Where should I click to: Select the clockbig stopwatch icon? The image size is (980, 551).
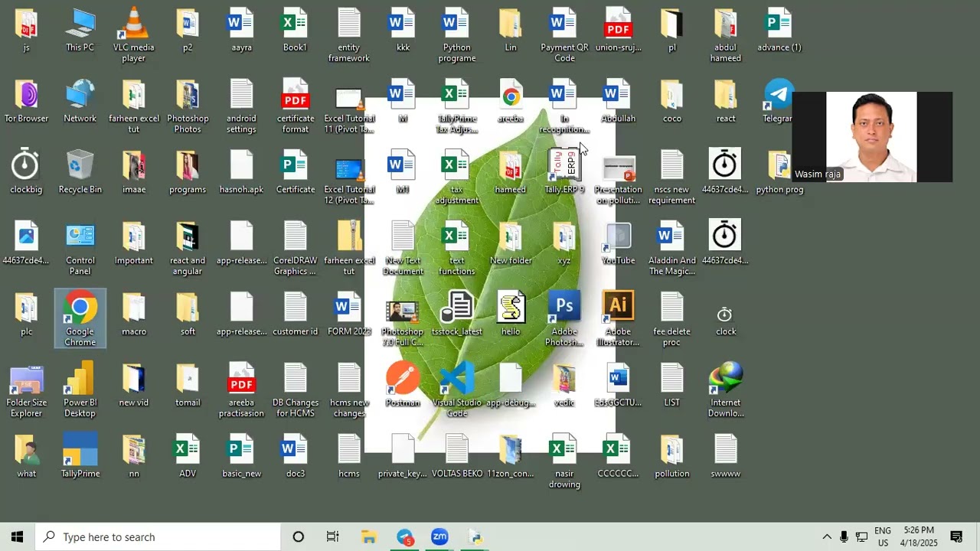pyautogui.click(x=27, y=172)
